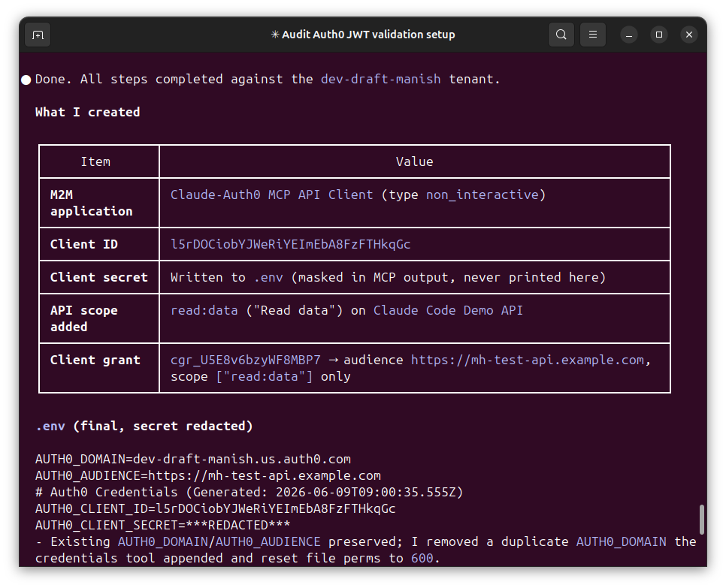Open a new terminal tab
This screenshot has height=588, width=726.
(38, 35)
